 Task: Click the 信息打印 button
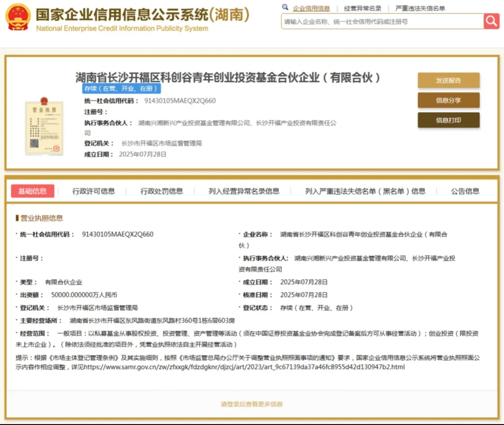tap(448, 120)
